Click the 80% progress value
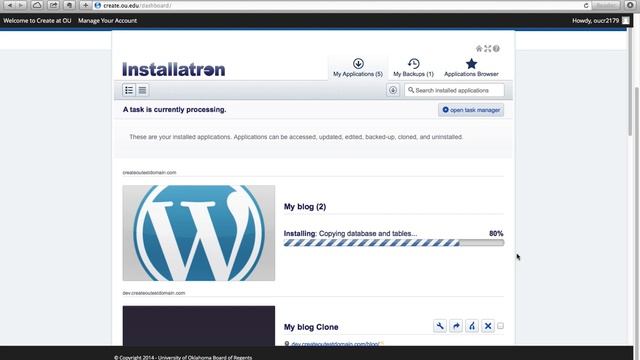Viewport: 640px width, 360px height. click(x=496, y=233)
